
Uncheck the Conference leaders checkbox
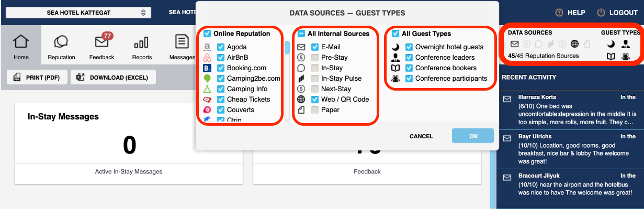409,58
